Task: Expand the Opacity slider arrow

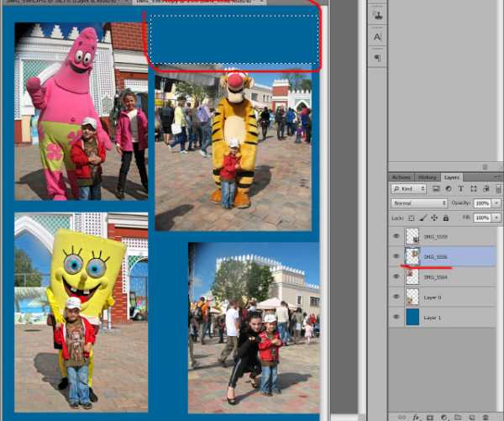Action: [x=496, y=203]
